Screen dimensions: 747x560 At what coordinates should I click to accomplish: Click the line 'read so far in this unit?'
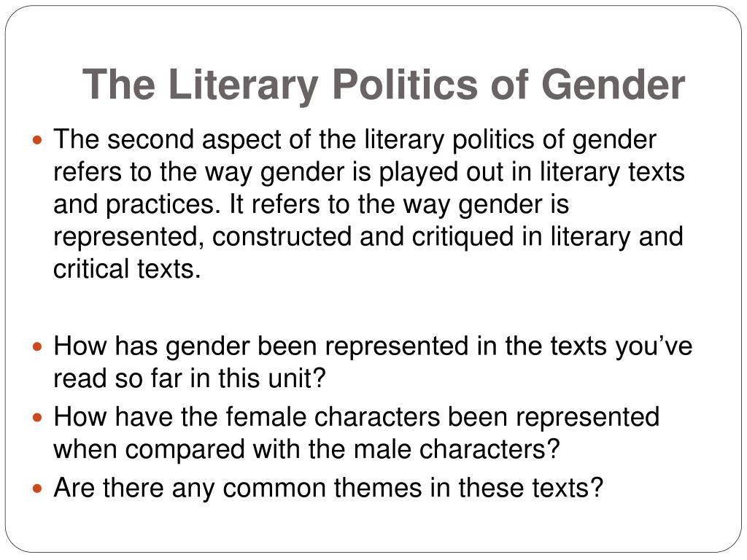[190, 378]
